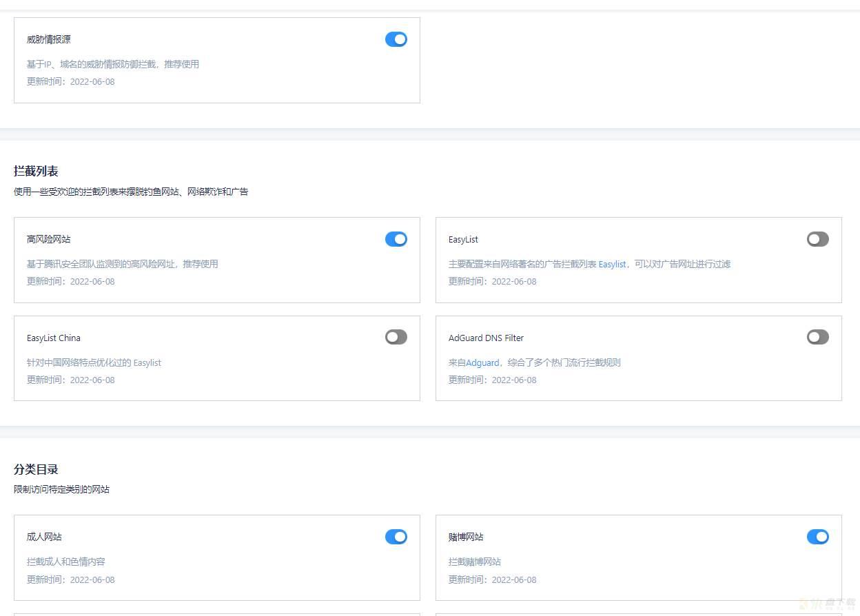This screenshot has height=616, width=860.
Task: Select the 成人网站 card title
Action: tap(45, 537)
